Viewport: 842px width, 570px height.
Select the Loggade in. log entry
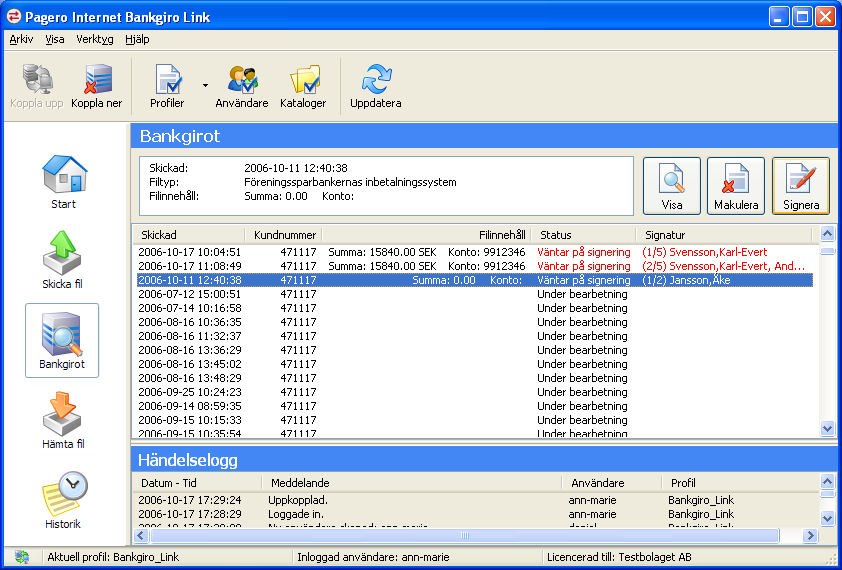475,514
